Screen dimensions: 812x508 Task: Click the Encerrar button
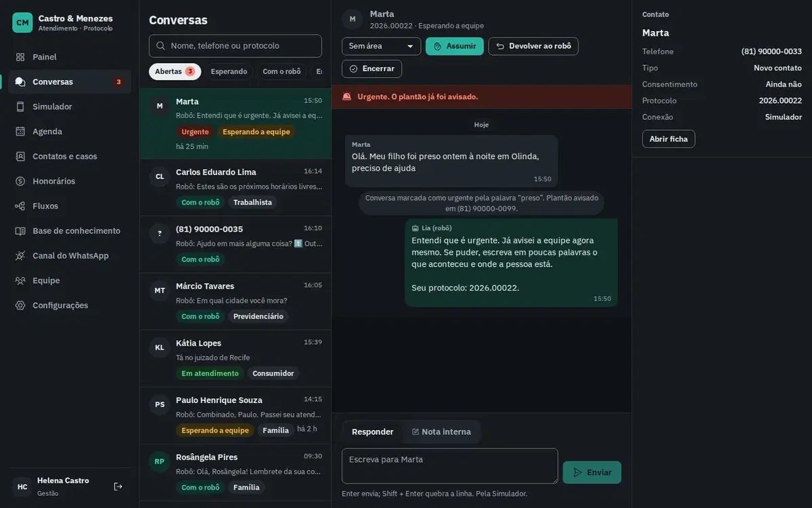371,69
